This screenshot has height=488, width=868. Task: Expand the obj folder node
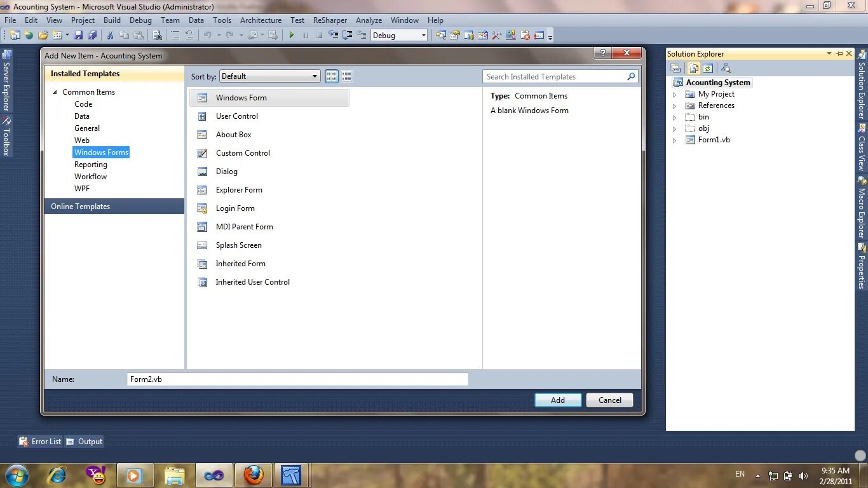point(675,128)
